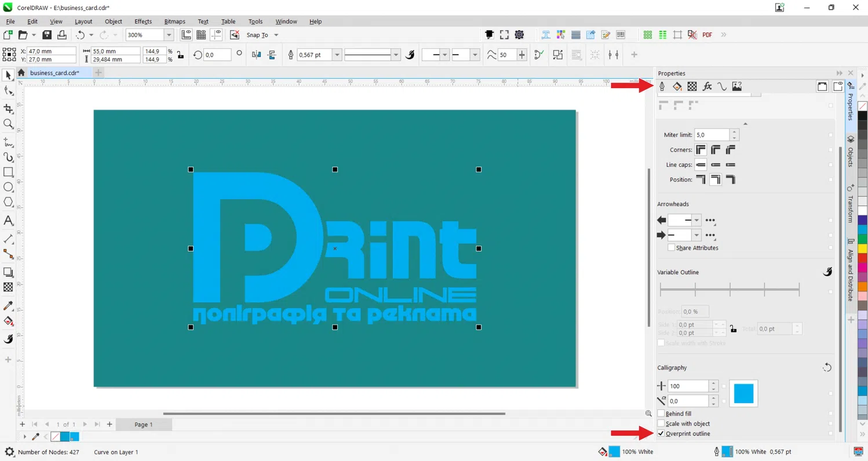
Task: Select the Color Eyedropper tool
Action: (x=8, y=306)
